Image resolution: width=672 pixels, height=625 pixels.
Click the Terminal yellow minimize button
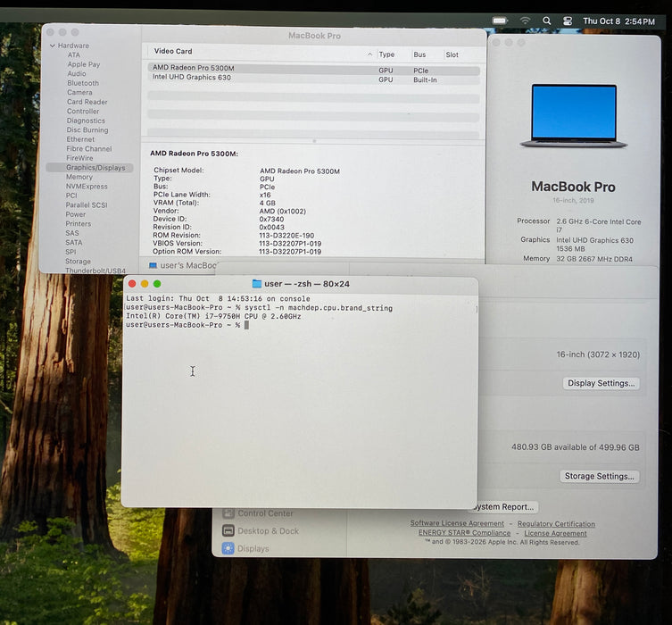(x=145, y=284)
